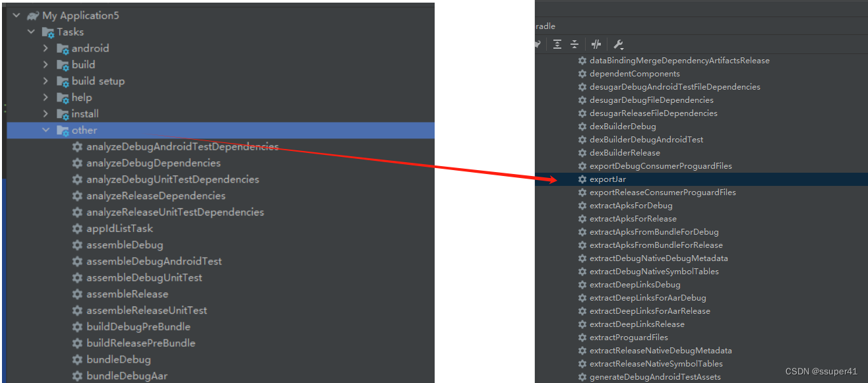The width and height of the screenshot is (868, 383).
Task: Select the assembleDebugUnitTest task
Action: tap(144, 278)
